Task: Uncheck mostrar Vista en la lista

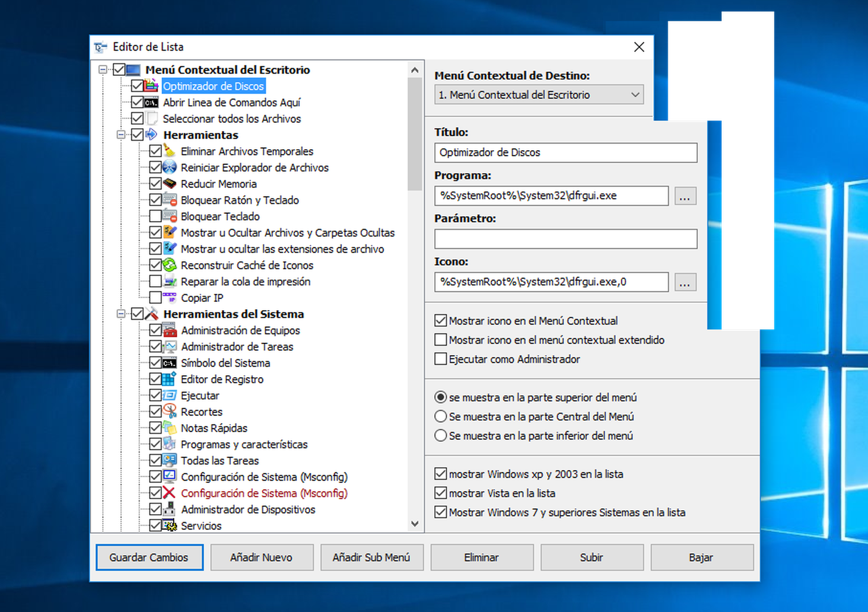Action: [440, 493]
